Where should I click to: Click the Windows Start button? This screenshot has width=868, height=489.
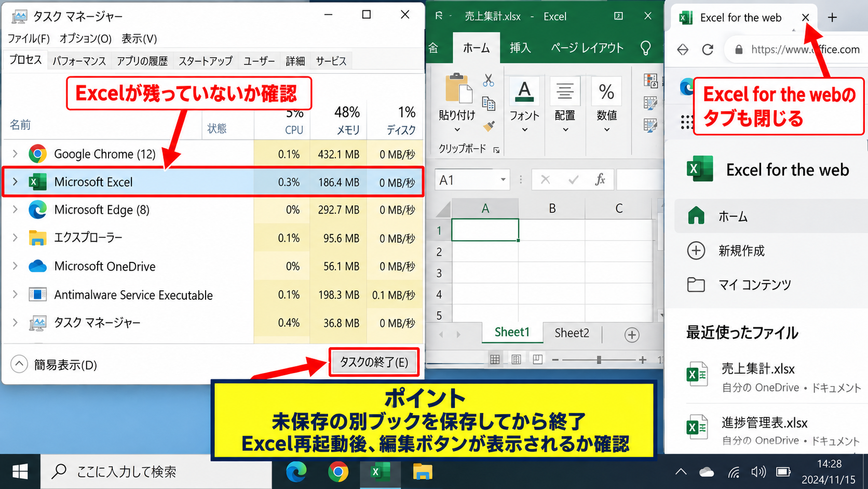point(20,472)
